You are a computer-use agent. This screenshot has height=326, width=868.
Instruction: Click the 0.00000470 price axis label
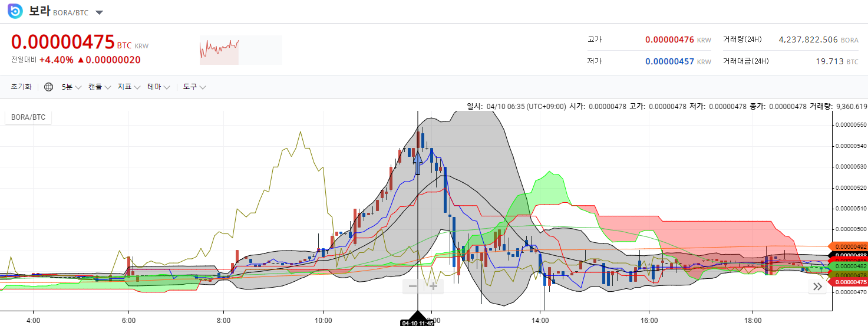[850, 292]
